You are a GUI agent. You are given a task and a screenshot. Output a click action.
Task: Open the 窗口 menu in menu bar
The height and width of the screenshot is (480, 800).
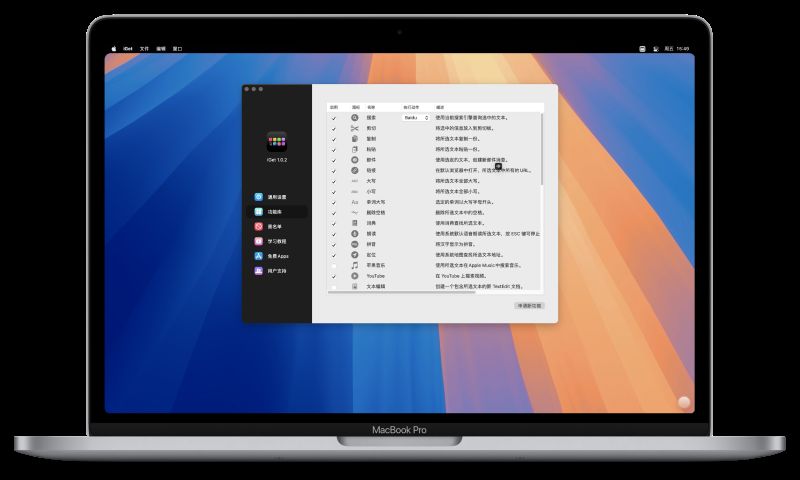click(177, 48)
